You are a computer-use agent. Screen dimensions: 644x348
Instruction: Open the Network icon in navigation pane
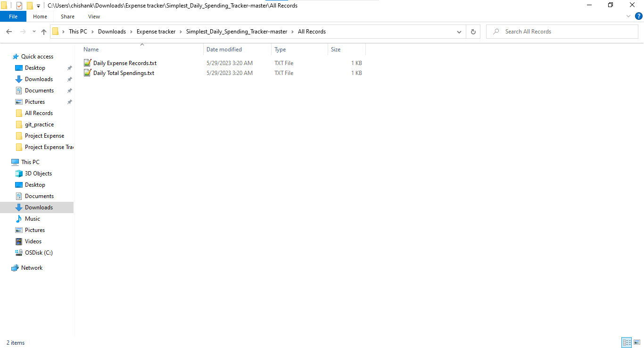click(15, 267)
